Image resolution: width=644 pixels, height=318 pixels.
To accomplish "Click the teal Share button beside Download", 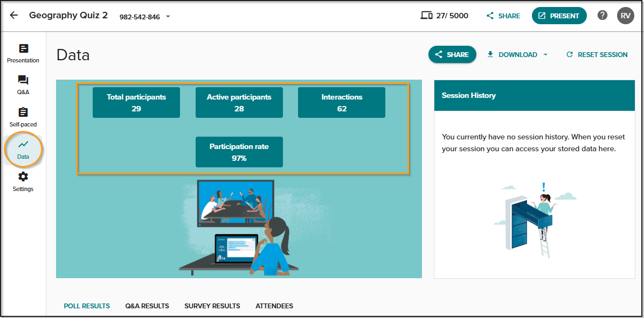I will (452, 54).
